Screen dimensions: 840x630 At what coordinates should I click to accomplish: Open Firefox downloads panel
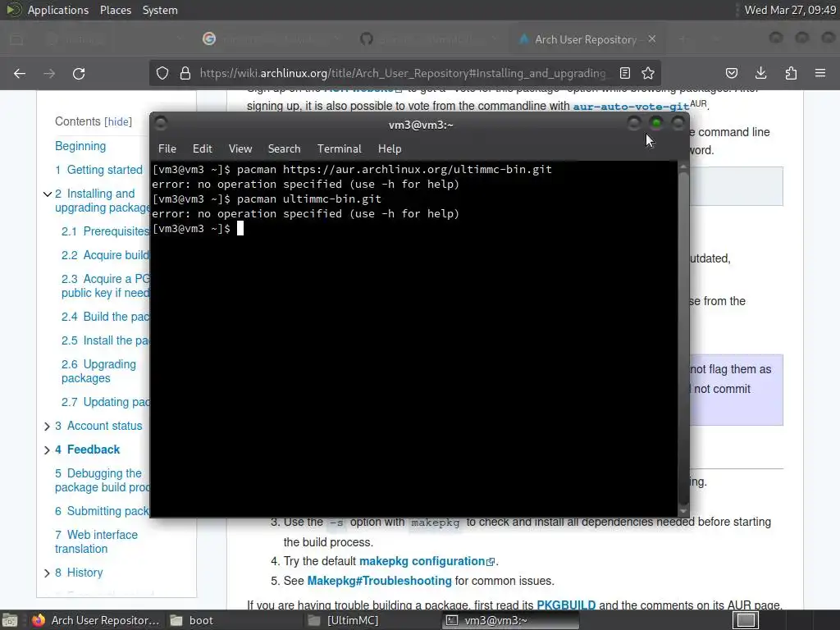(760, 73)
